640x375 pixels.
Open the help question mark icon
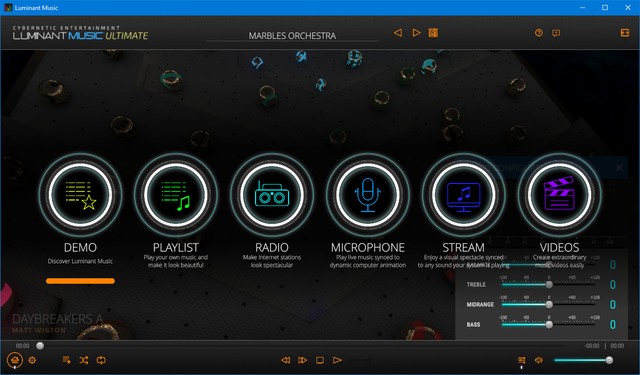pos(539,33)
